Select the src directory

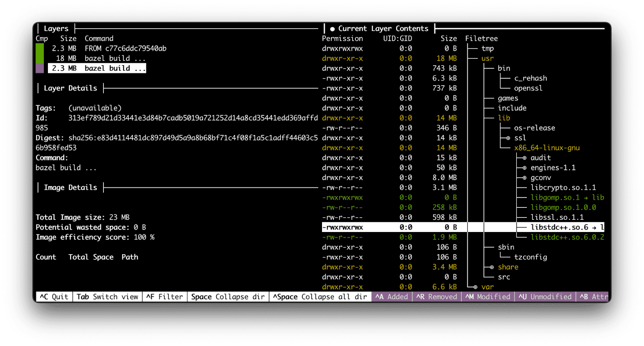tap(504, 277)
